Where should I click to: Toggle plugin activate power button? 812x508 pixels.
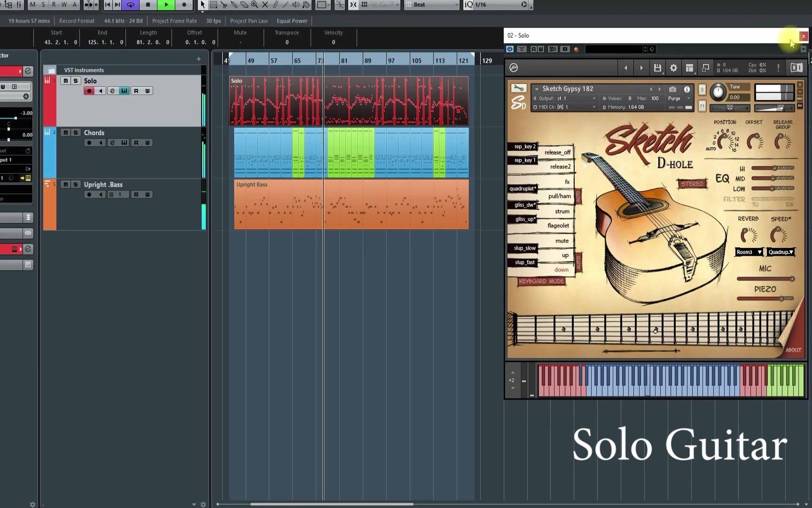510,49
